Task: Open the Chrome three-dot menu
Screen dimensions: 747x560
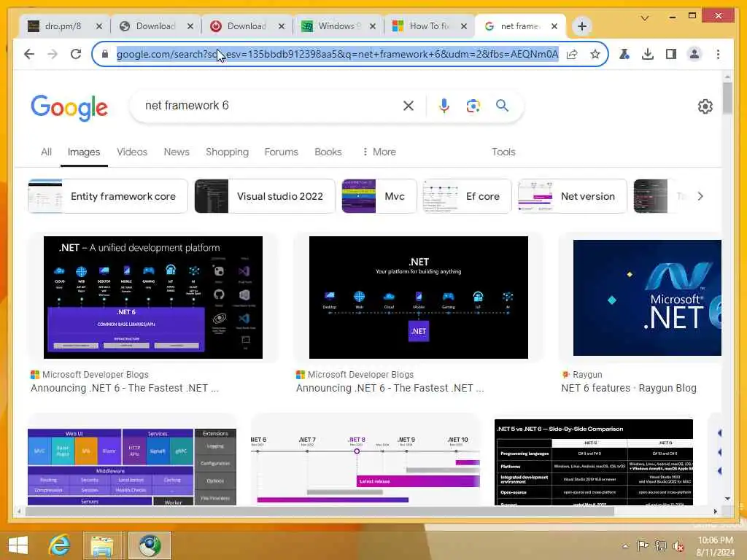Action: coord(718,54)
